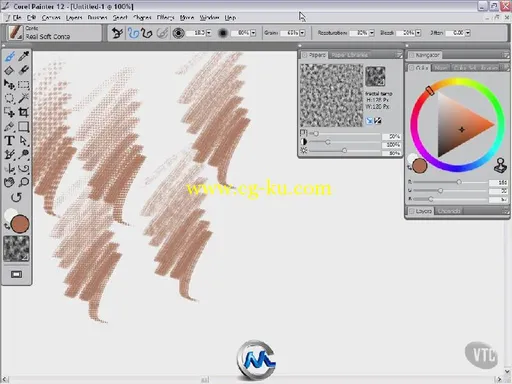Adjust the Paper Brightness slider
Viewport: 512px width, 384px height.
pyautogui.click(x=345, y=151)
